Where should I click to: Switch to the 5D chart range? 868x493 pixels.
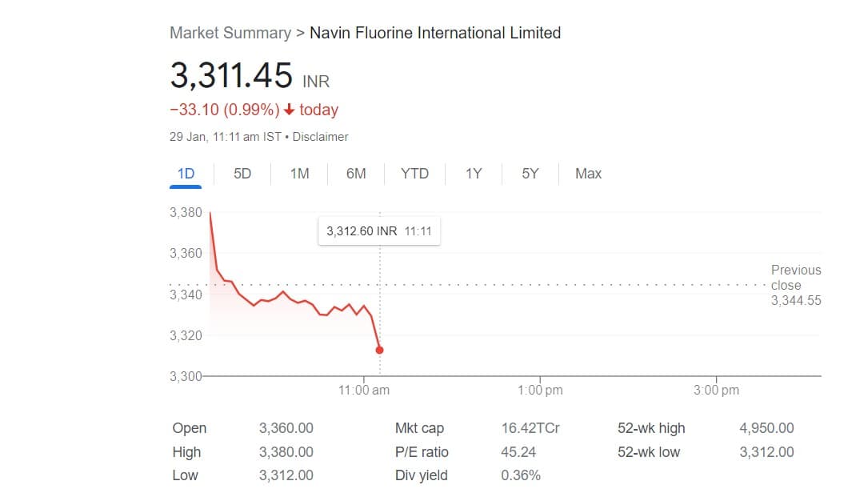click(242, 174)
